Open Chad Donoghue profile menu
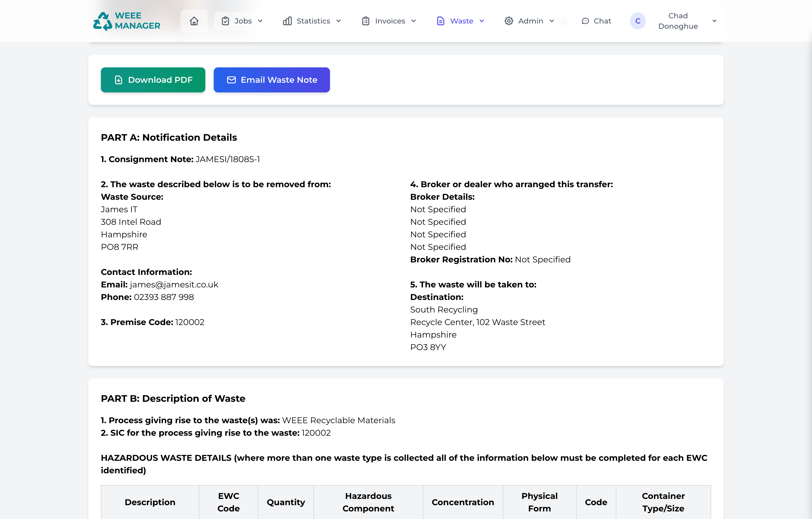This screenshot has height=519, width=812. point(674,21)
